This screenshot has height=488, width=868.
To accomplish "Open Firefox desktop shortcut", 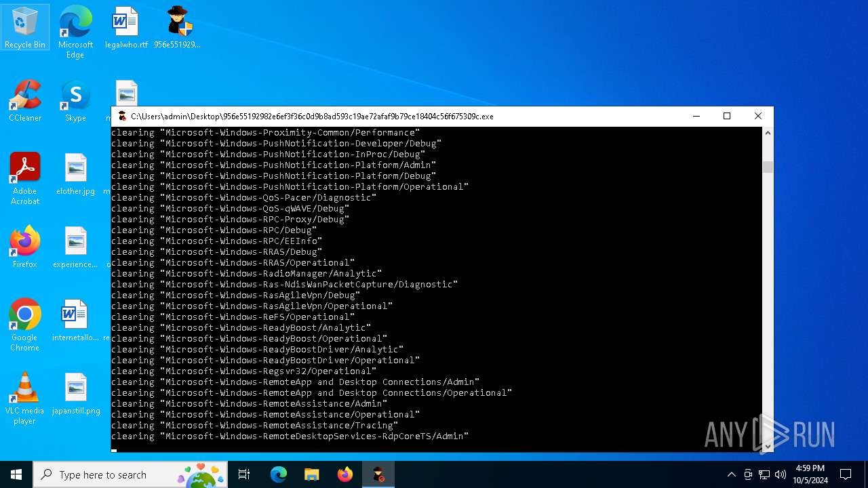I will 25,247.
